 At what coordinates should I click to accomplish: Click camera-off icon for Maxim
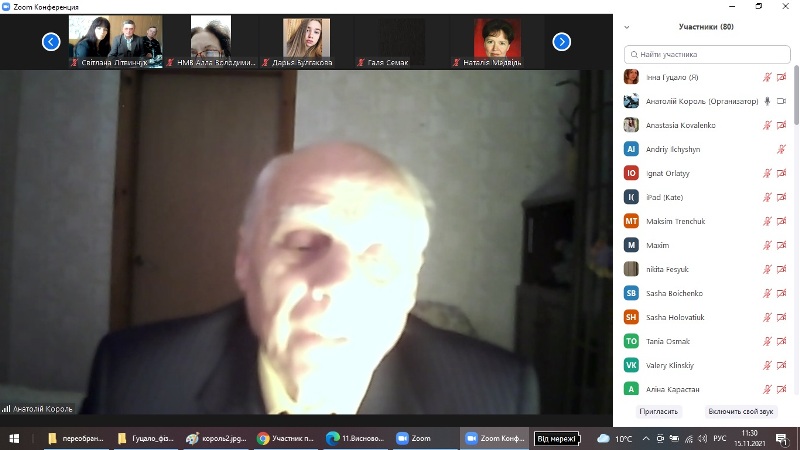click(781, 245)
